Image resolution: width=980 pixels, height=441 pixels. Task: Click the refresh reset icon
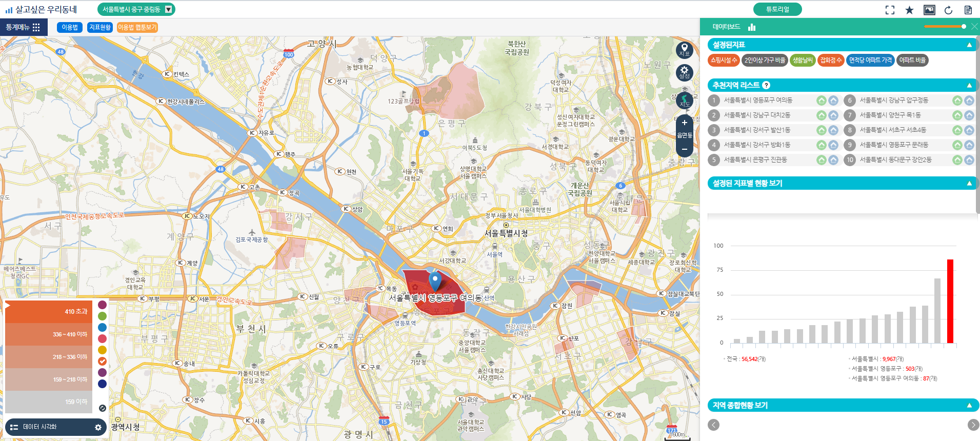point(948,10)
